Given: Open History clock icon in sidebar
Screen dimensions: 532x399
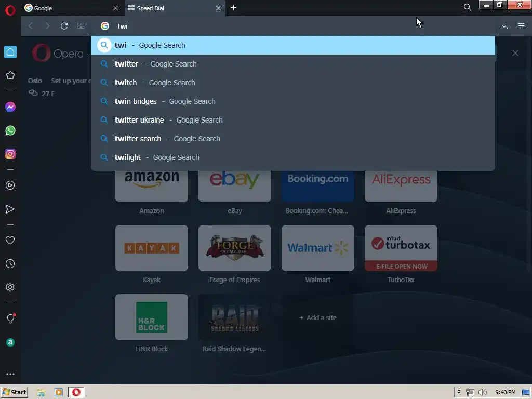Looking at the screenshot, I should [10, 263].
